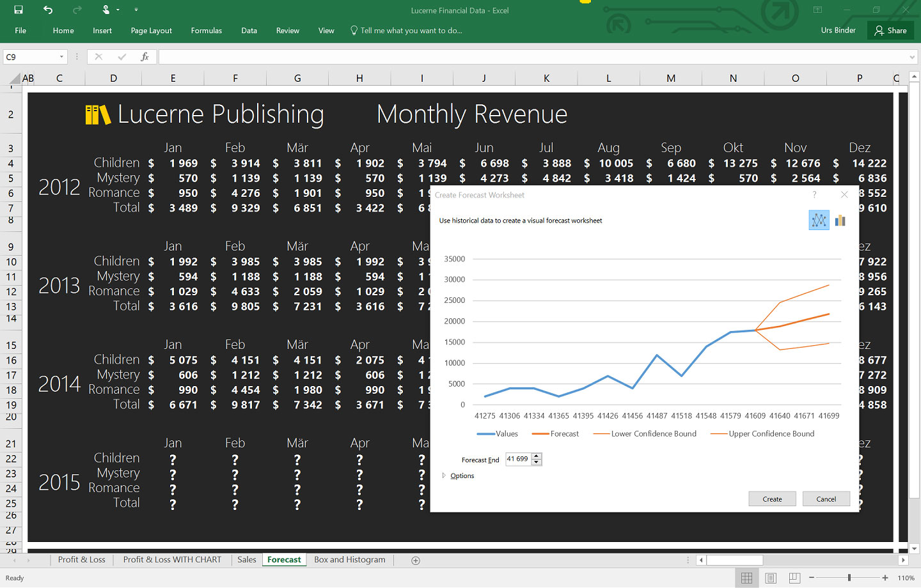Switch to Box and Histogram sheet tab
Screen dimensions: 921x588
(x=350, y=560)
